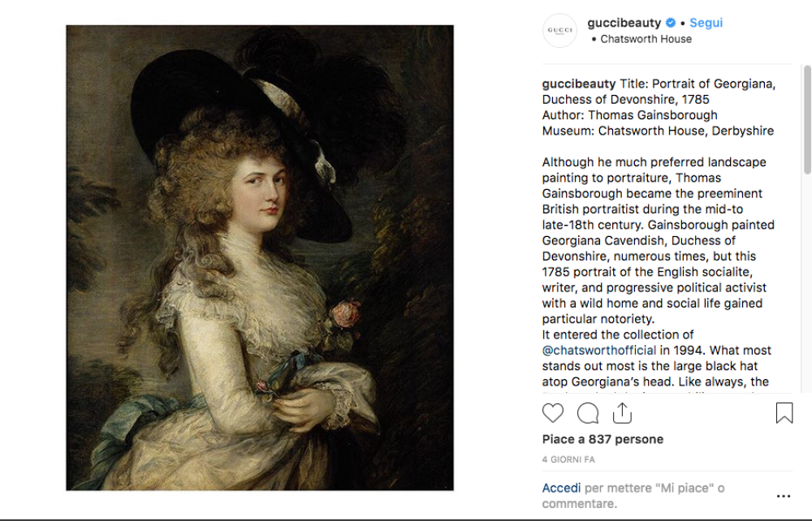Click the "4 GIORNI FA" timestamp
This screenshot has width=812, height=521.
click(568, 459)
